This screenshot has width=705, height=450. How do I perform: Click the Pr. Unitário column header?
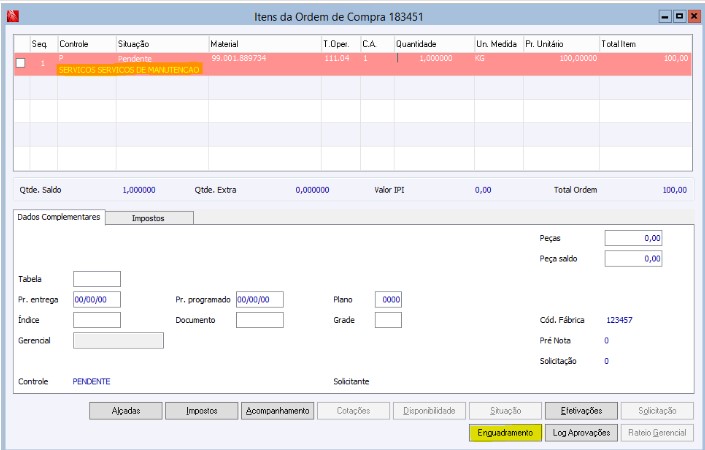(561, 44)
